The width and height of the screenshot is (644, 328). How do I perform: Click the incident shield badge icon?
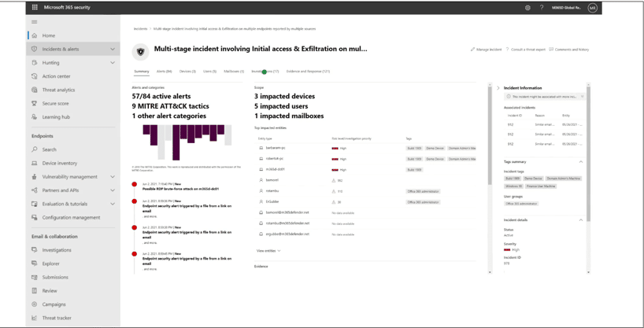pyautogui.click(x=140, y=52)
